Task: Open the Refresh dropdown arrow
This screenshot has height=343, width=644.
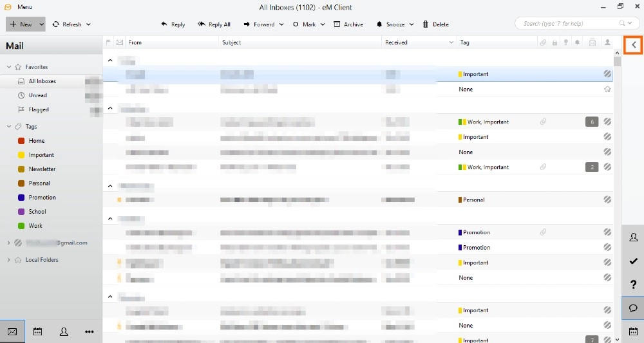Action: [x=88, y=24]
